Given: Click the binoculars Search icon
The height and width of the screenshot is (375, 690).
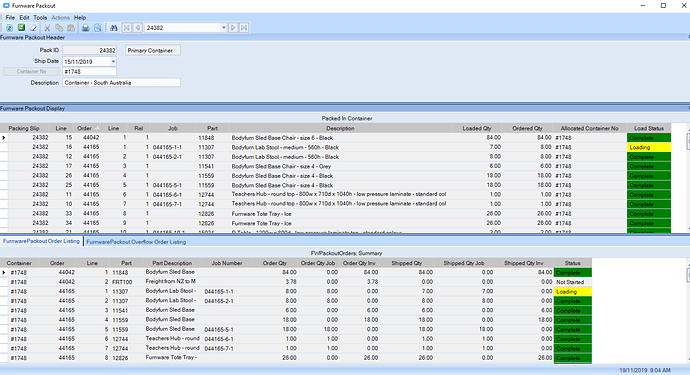Looking at the screenshot, I should point(114,28).
